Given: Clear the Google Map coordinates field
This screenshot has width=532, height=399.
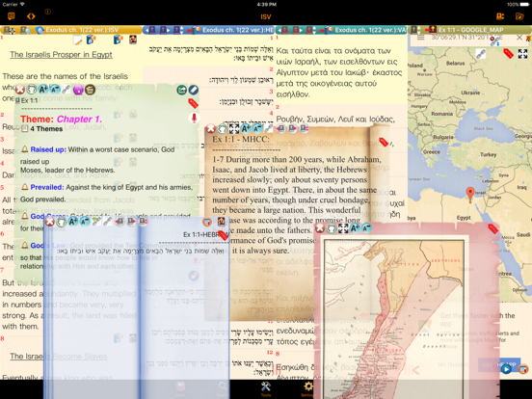Looking at the screenshot, I should click(519, 38).
